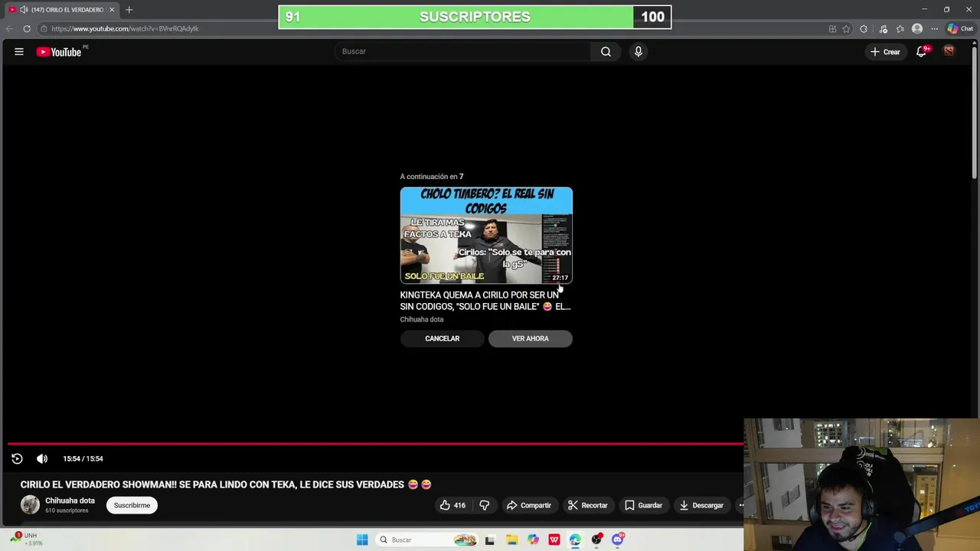Dislike the video
This screenshot has height=551, width=980.
point(485,505)
